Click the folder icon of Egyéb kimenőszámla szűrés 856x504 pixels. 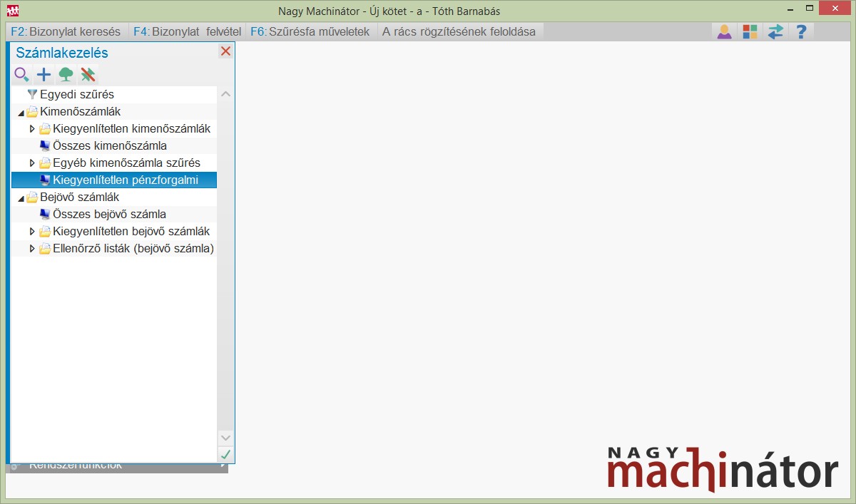pos(45,163)
